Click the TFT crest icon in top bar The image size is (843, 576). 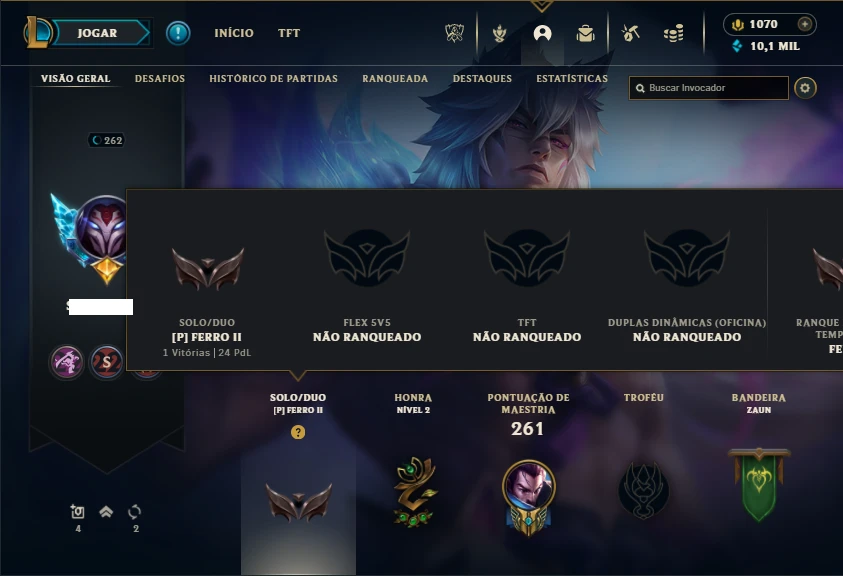[499, 33]
